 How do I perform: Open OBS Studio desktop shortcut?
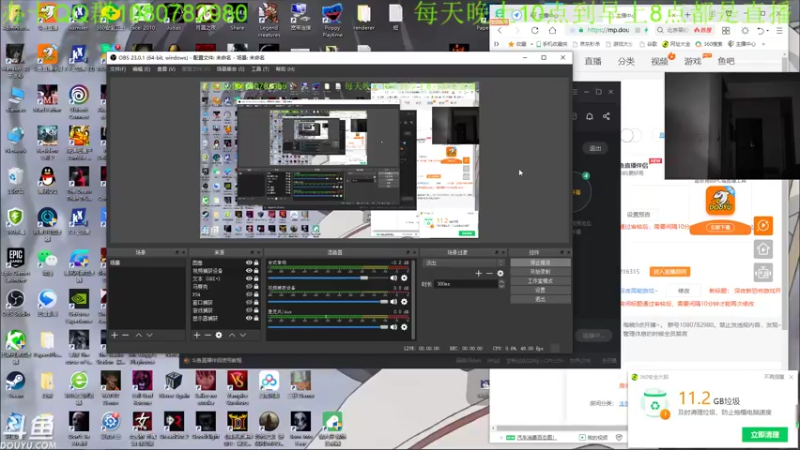click(16, 304)
